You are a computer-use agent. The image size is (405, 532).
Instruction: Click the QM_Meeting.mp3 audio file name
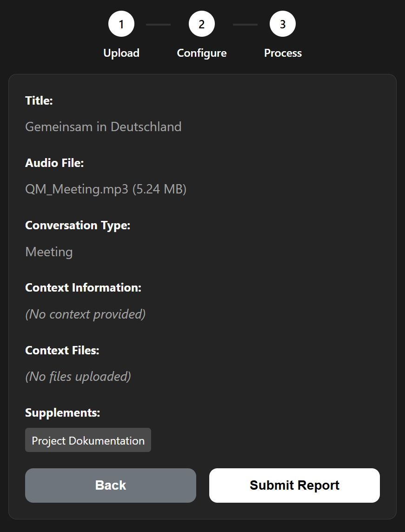coord(106,189)
